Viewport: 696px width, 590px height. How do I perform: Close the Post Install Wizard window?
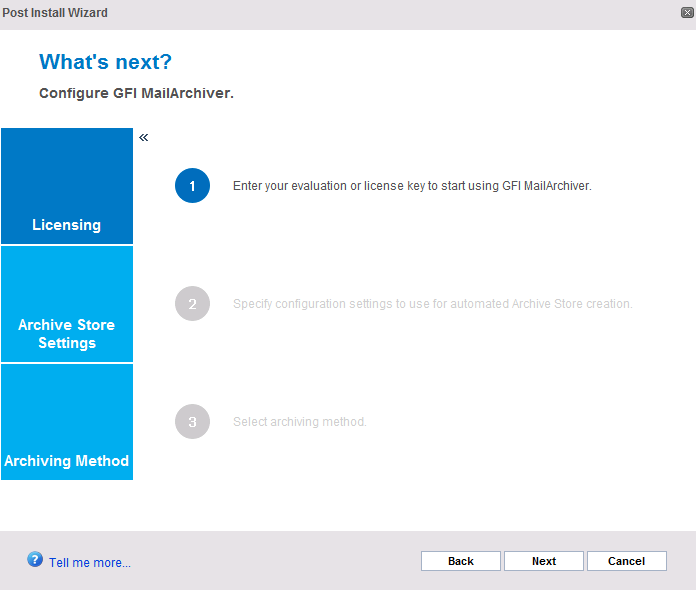[x=687, y=12]
